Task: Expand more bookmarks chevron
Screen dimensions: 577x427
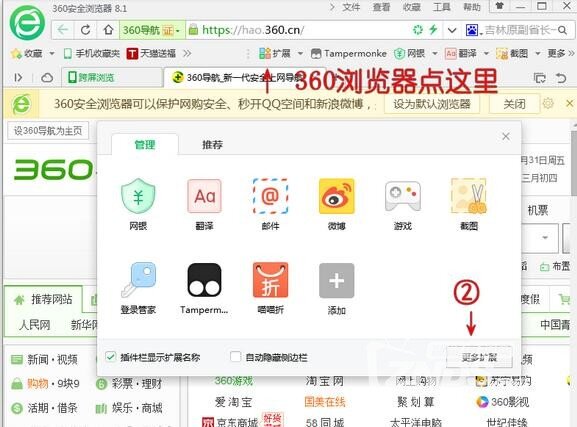Action: 187,54
